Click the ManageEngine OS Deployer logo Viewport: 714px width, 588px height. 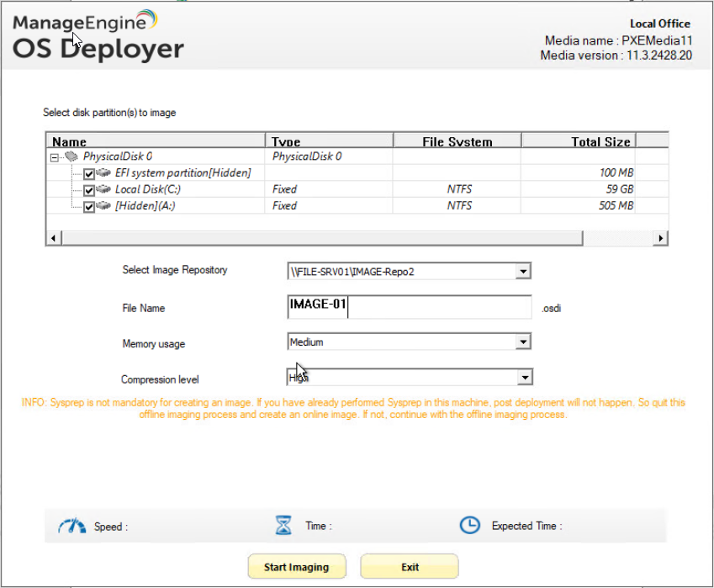97,35
